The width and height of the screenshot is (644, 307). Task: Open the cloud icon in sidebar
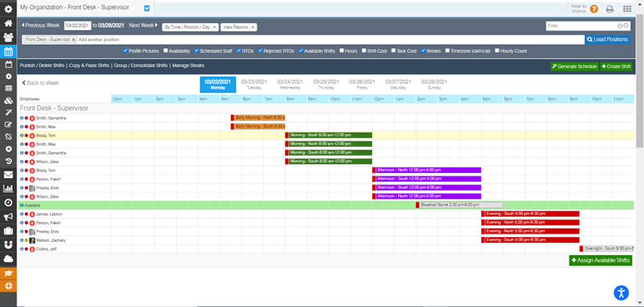coord(8,259)
